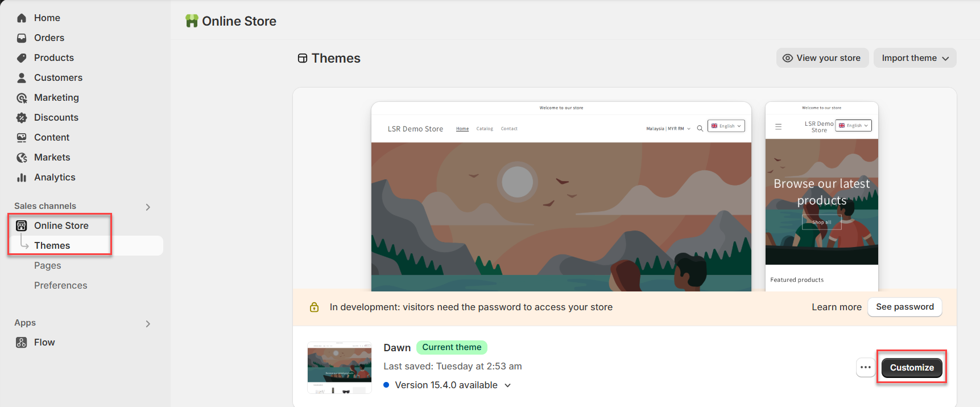Click Home link in desktop preview
The height and width of the screenshot is (407, 980).
pos(462,129)
